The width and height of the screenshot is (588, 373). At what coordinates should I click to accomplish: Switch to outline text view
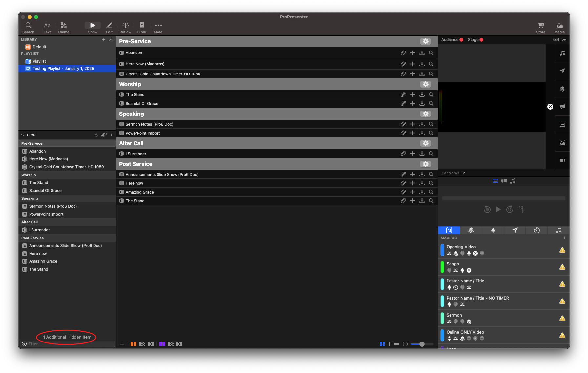pos(389,344)
